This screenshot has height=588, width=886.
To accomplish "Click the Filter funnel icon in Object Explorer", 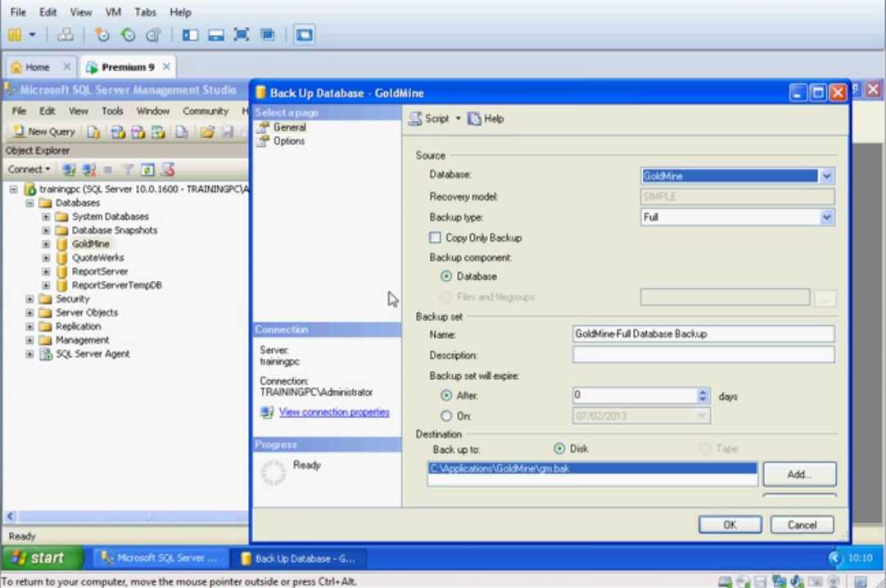I will point(129,170).
